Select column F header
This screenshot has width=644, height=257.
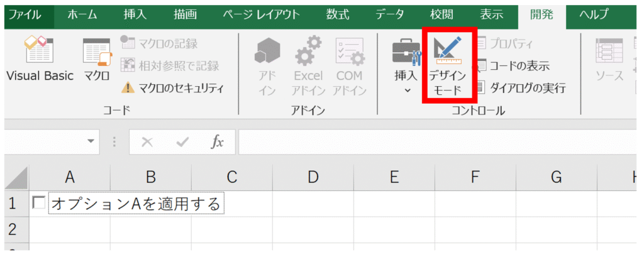coord(475,177)
